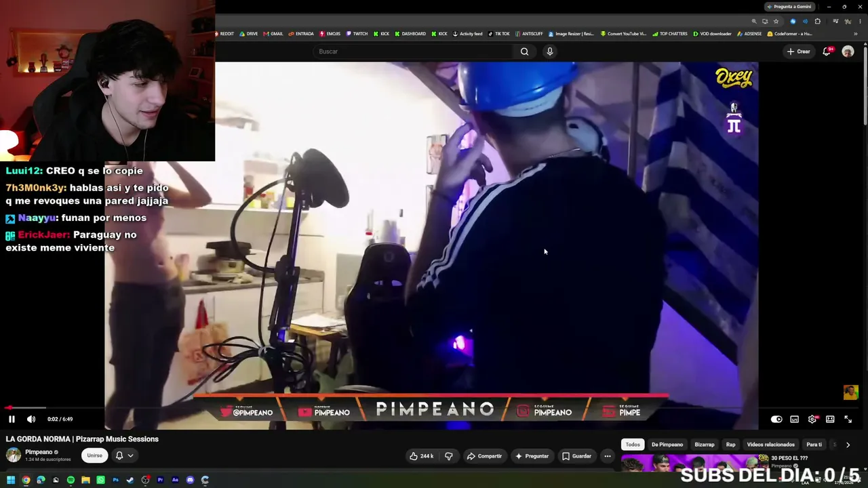Click the YouTube search magnifier button
Viewport: 868px width, 488px height.
(524, 52)
